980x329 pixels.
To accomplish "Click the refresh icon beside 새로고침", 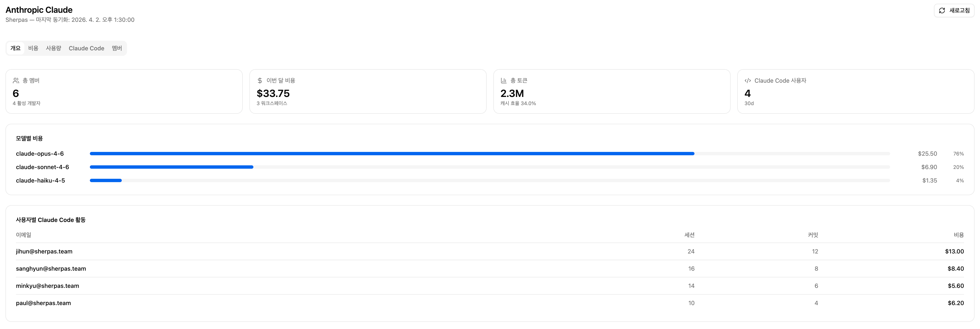I will 942,11.
